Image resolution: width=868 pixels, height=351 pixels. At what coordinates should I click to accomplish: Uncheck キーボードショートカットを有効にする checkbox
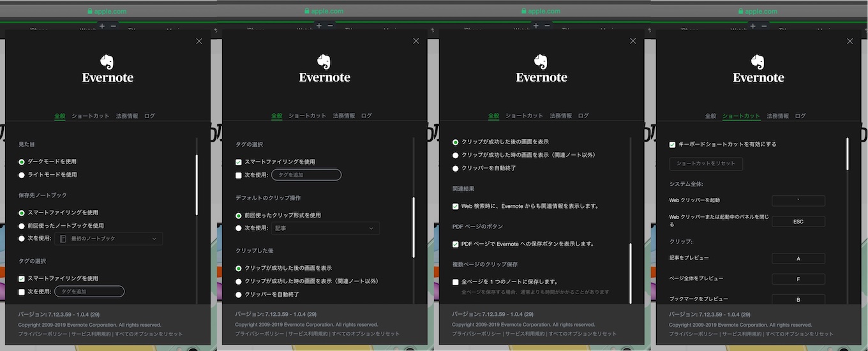(x=672, y=145)
